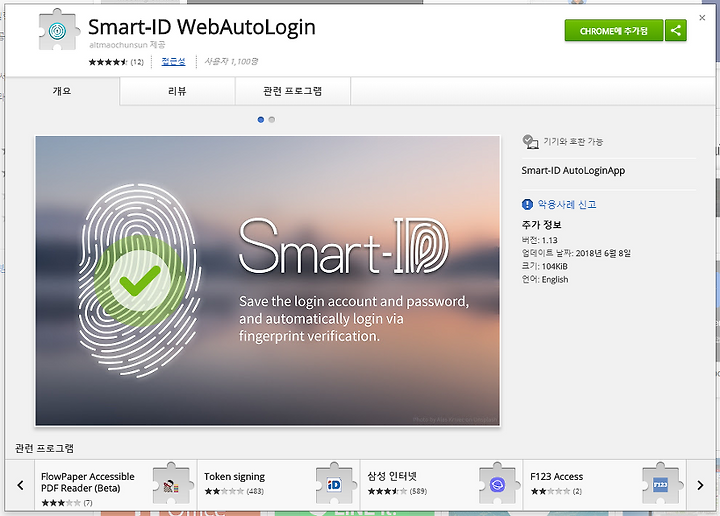
Task: Click the 'Smart-ID AutoLoginApp' description text
Action: (573, 171)
